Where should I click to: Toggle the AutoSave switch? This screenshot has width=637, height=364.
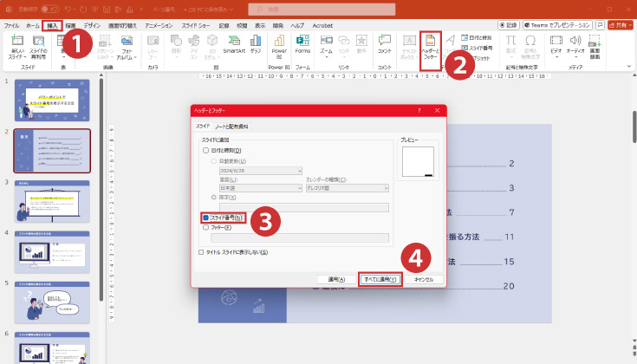pyautogui.click(x=50, y=9)
